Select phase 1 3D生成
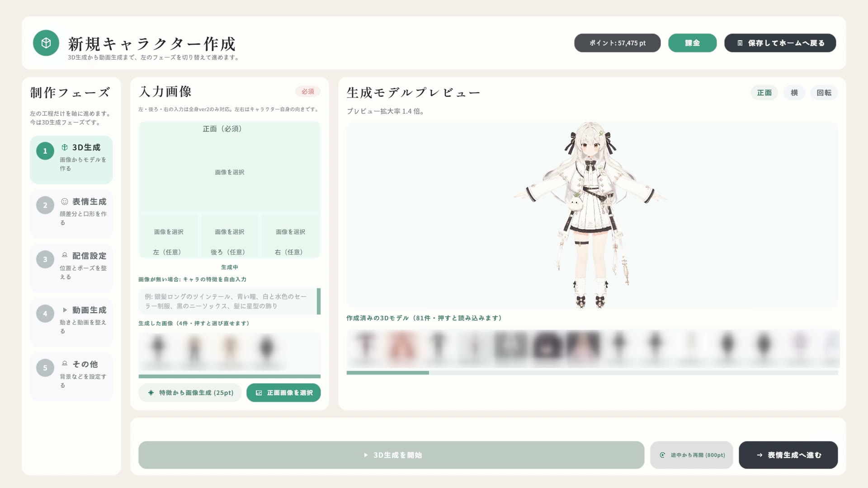 [x=71, y=160]
